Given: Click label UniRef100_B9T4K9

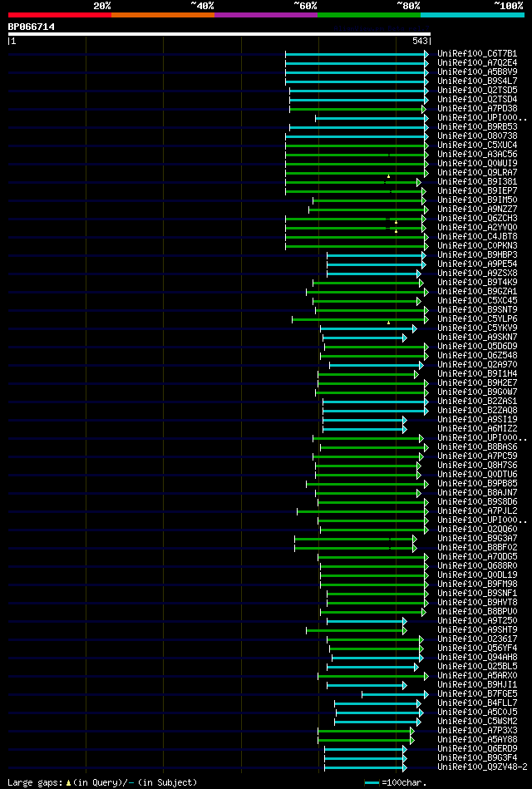Looking at the screenshot, I should pyautogui.click(x=477, y=283).
